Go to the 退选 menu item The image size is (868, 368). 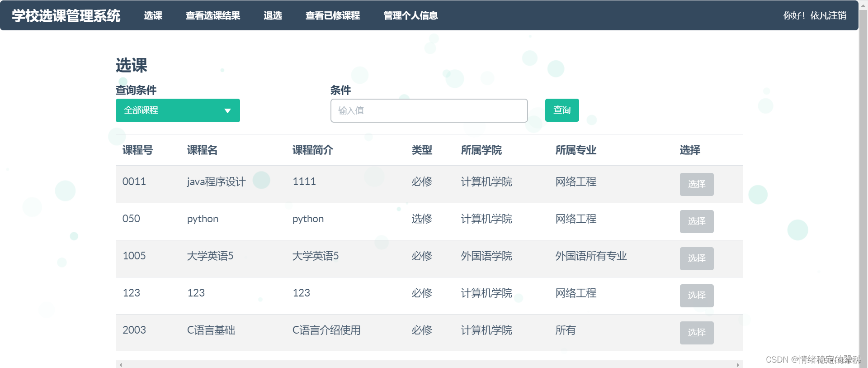coord(273,15)
